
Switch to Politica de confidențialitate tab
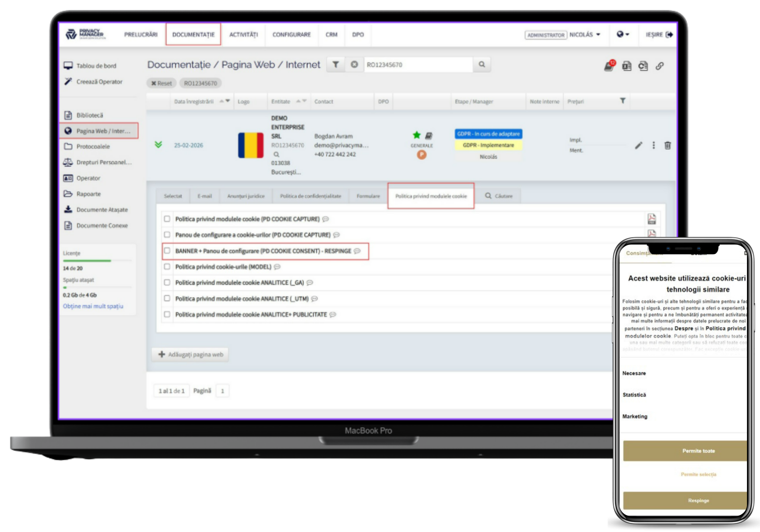click(310, 196)
